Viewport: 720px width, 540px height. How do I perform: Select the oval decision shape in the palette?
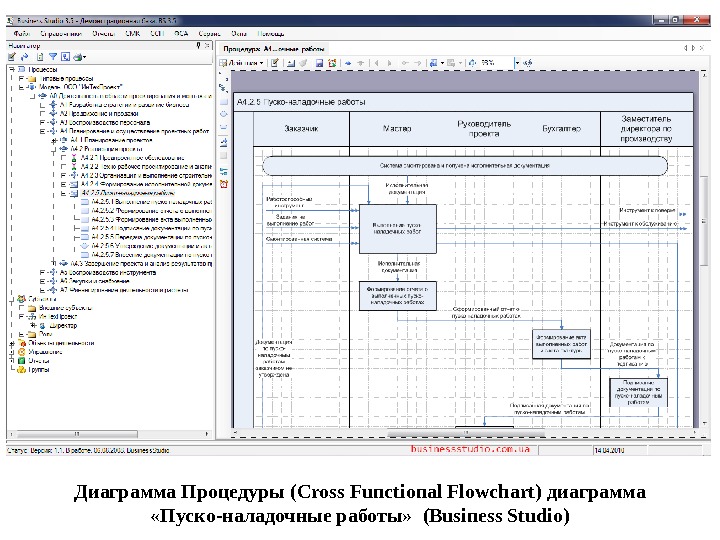point(224,114)
